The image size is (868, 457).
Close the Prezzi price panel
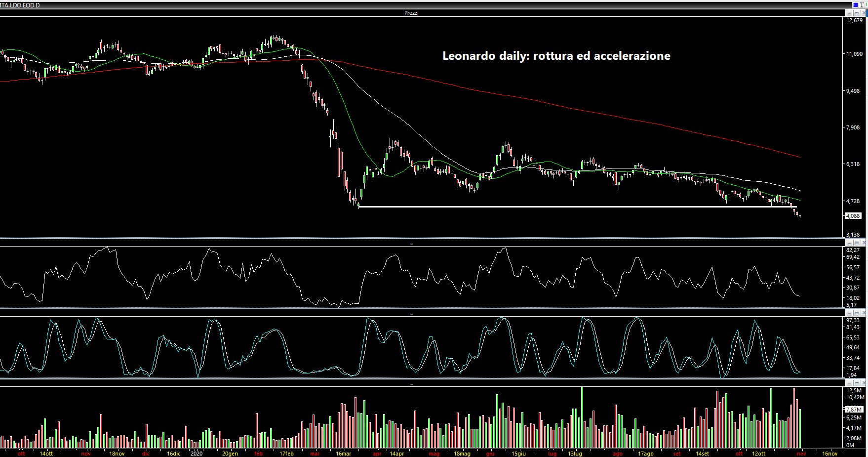(864, 13)
